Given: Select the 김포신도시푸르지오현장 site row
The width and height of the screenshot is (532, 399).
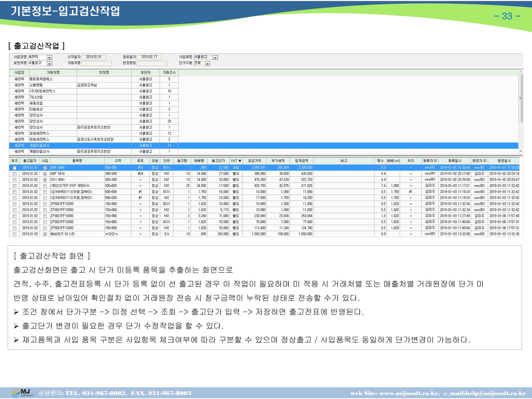Looking at the screenshot, I should (x=94, y=139).
